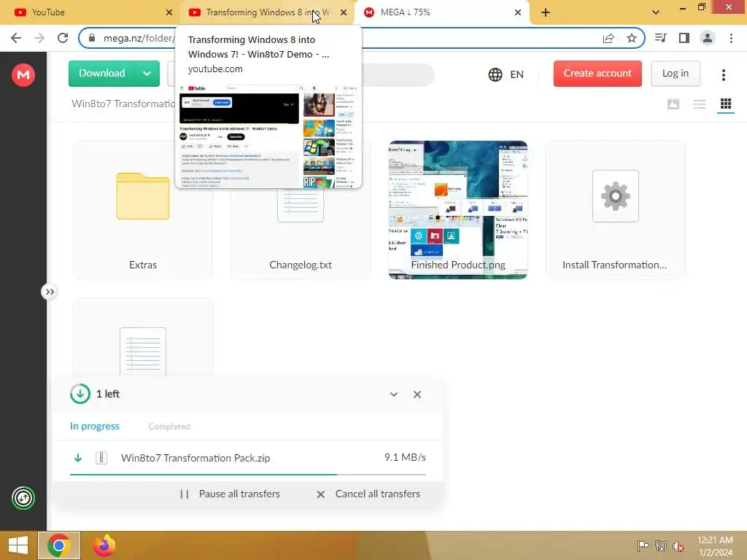Close the transfers panel
The image size is (747, 560).
(417, 394)
